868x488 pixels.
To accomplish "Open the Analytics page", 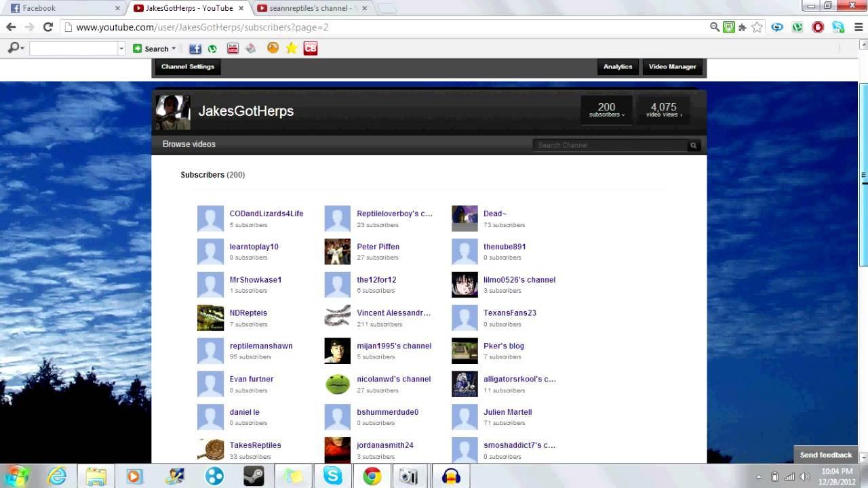I will pos(618,66).
